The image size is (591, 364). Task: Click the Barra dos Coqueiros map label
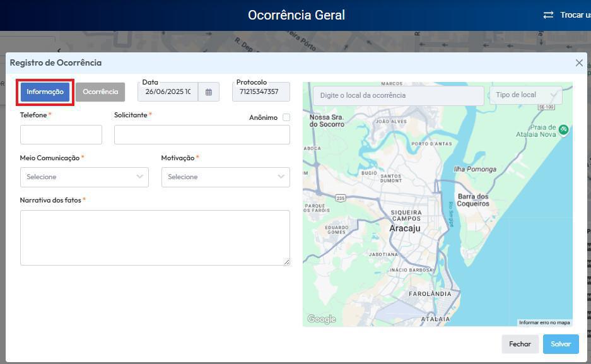point(473,200)
